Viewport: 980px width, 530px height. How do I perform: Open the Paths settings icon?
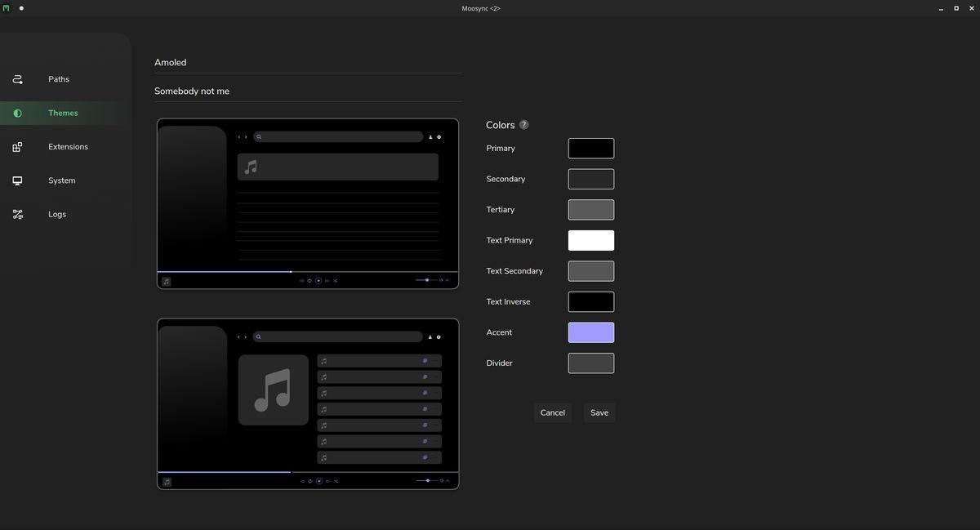(x=17, y=79)
